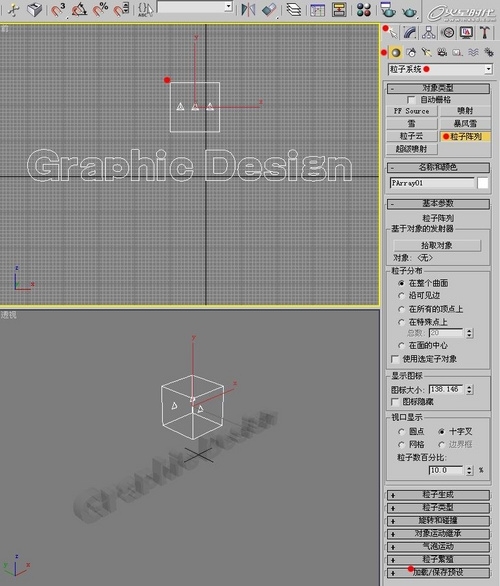Expand the 气泡运动 rollout

tap(438, 547)
